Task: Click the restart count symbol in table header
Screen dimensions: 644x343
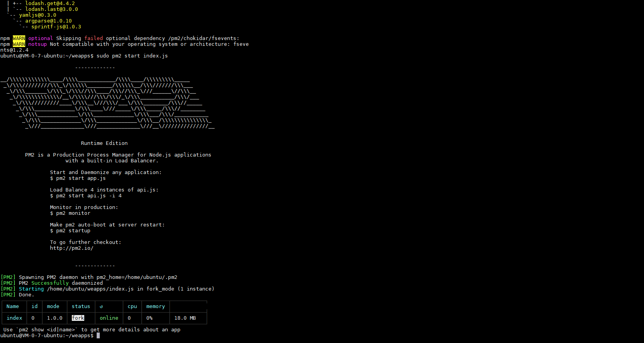Action: point(101,306)
